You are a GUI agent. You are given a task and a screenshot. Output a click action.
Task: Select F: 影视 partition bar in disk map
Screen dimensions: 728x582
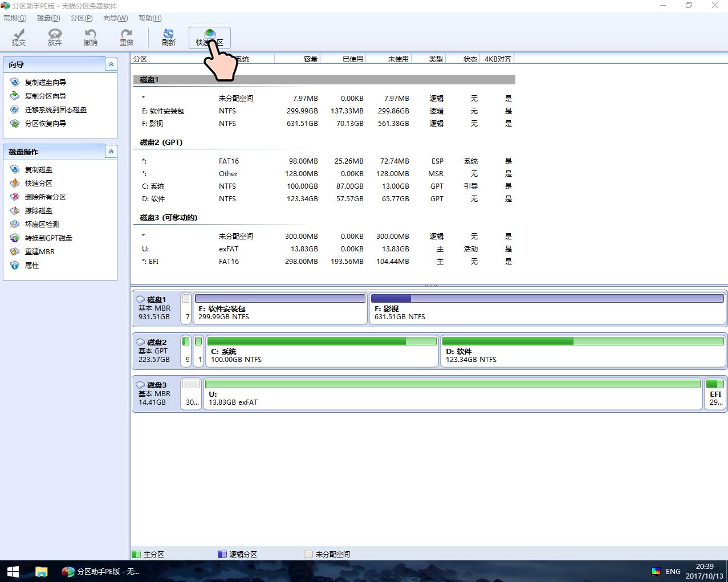click(x=547, y=308)
